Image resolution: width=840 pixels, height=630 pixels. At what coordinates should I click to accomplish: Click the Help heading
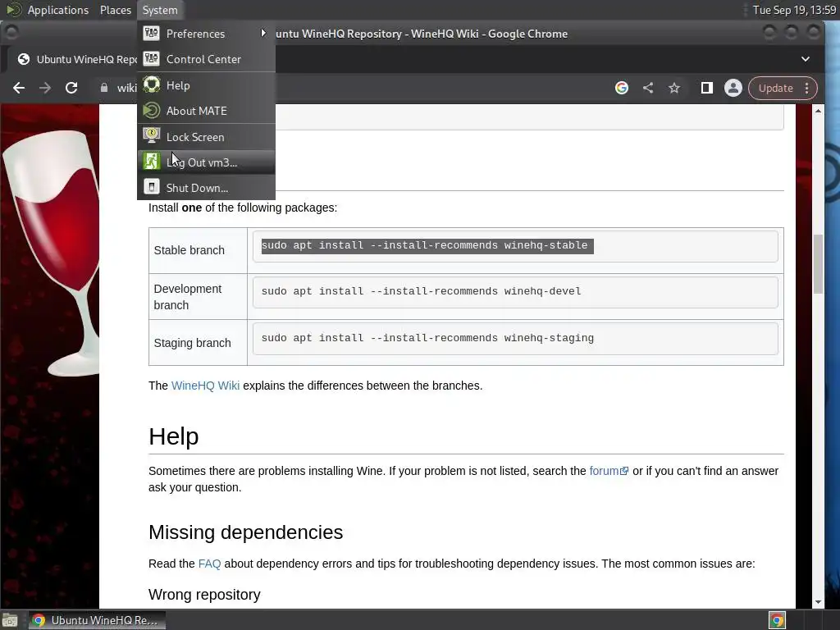click(174, 436)
